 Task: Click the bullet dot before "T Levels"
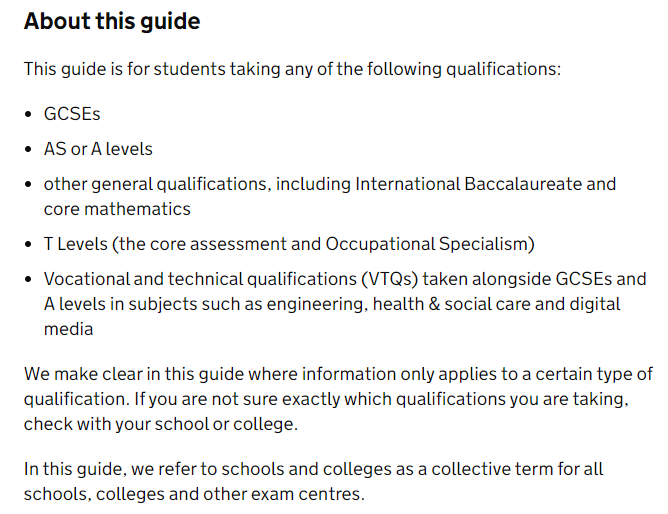click(x=30, y=244)
